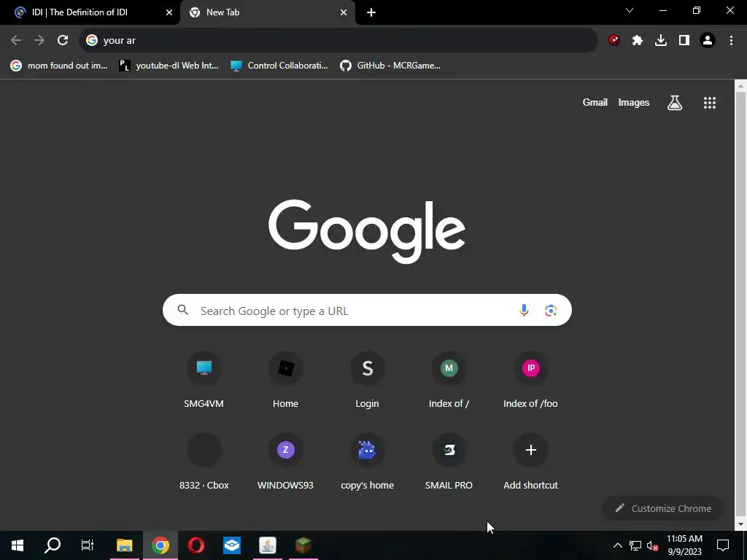Click the Customize Chrome button
747x560 pixels.
(x=663, y=508)
